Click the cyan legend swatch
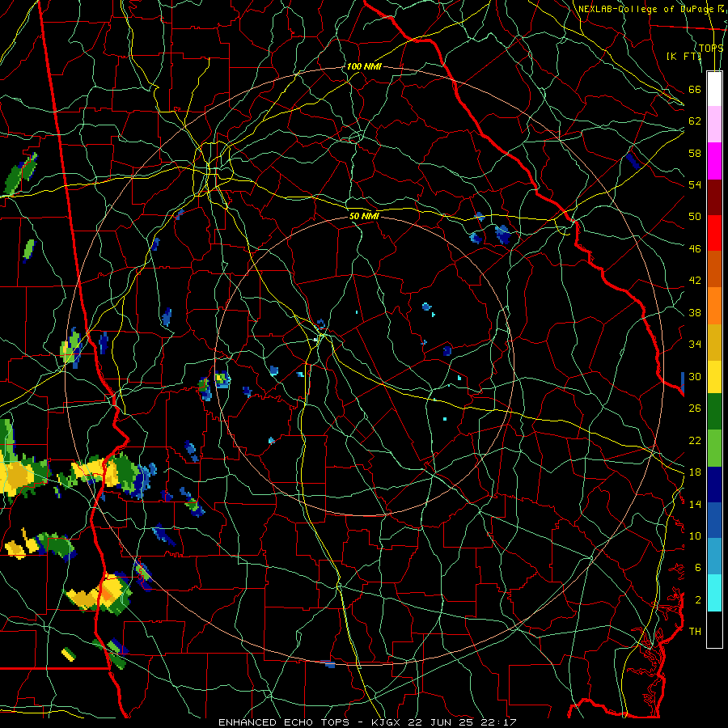Viewport: 728px width, 728px height. coord(714,593)
